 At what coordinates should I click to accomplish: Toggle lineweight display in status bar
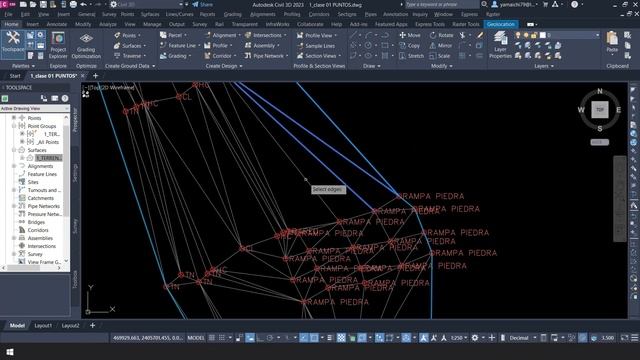(x=330, y=338)
